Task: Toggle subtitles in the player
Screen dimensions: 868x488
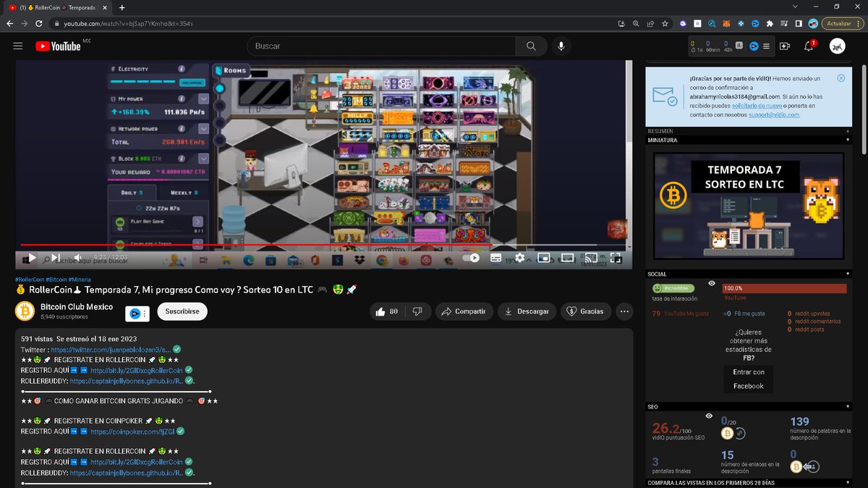Action: [496, 258]
